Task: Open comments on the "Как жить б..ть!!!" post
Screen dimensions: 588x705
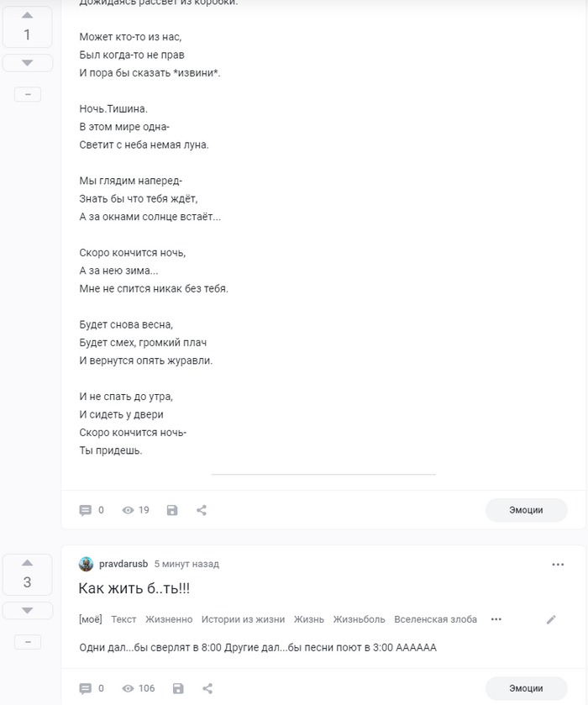Action: 85,687
